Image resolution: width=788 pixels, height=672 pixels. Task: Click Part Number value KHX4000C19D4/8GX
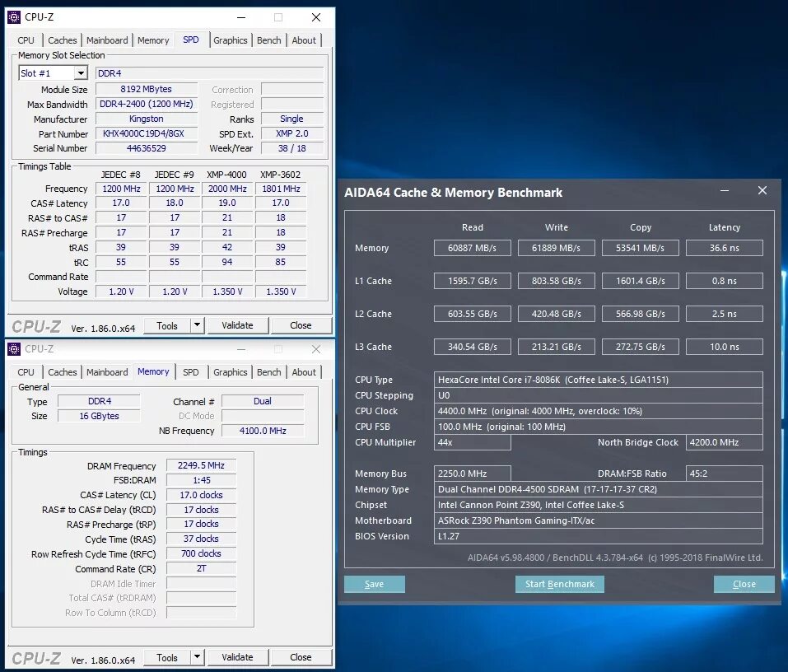[x=147, y=133]
